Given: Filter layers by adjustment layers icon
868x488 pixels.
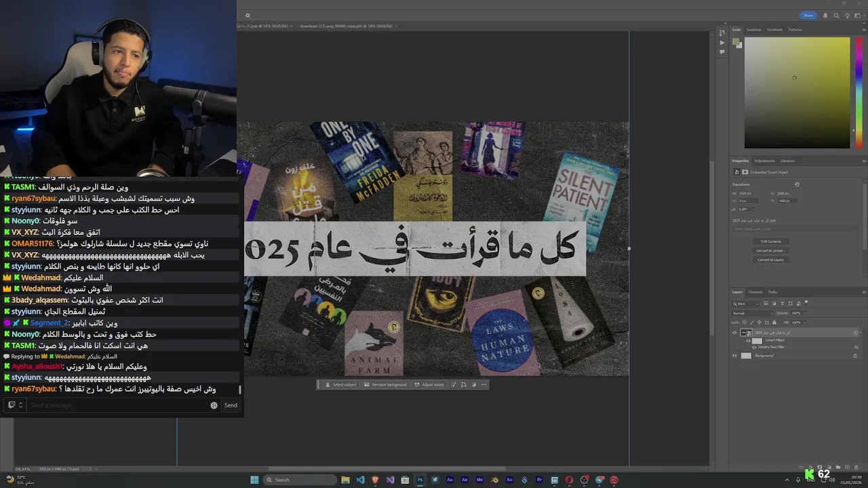Looking at the screenshot, I should point(774,303).
